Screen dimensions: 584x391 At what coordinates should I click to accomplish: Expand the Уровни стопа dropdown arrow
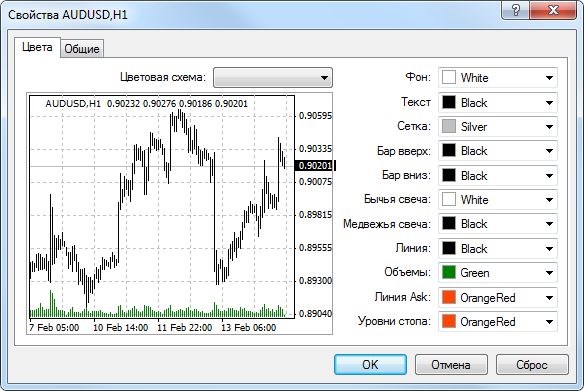tap(549, 321)
